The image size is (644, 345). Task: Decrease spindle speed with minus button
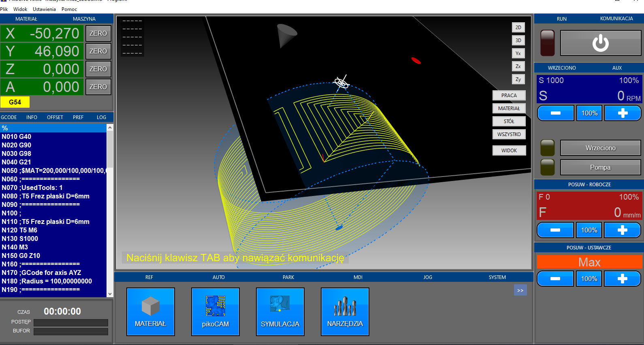point(556,113)
